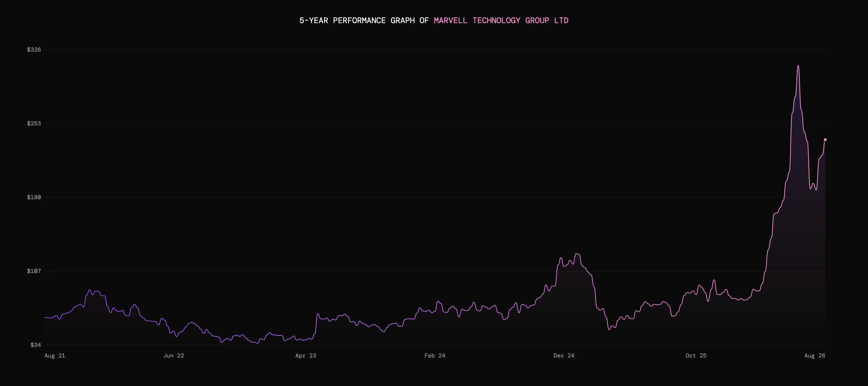Screen dimensions: 868x386
Task: Click the 'Dec 24' x-axis label
Action: [564, 356]
